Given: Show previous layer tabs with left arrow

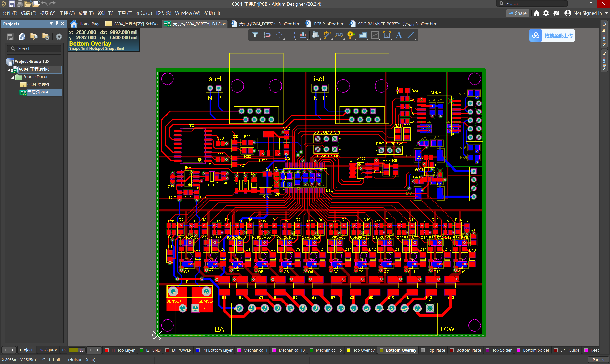Looking at the screenshot, I should [90, 350].
